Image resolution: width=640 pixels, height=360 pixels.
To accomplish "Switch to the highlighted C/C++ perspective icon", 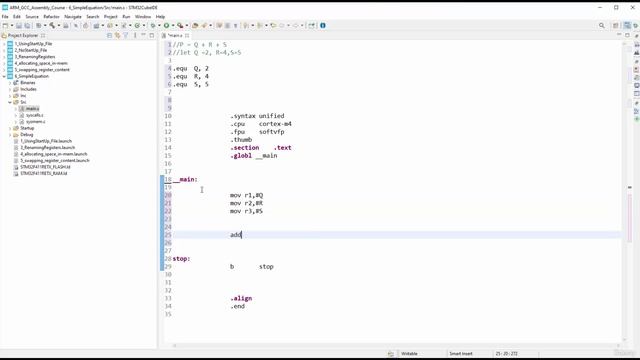I will (x=627, y=25).
